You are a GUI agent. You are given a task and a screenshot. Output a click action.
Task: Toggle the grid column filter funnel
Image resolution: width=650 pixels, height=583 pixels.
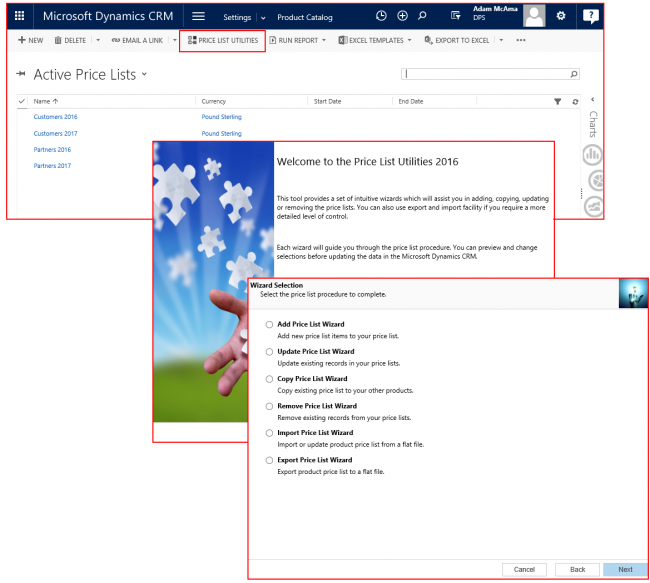(558, 102)
